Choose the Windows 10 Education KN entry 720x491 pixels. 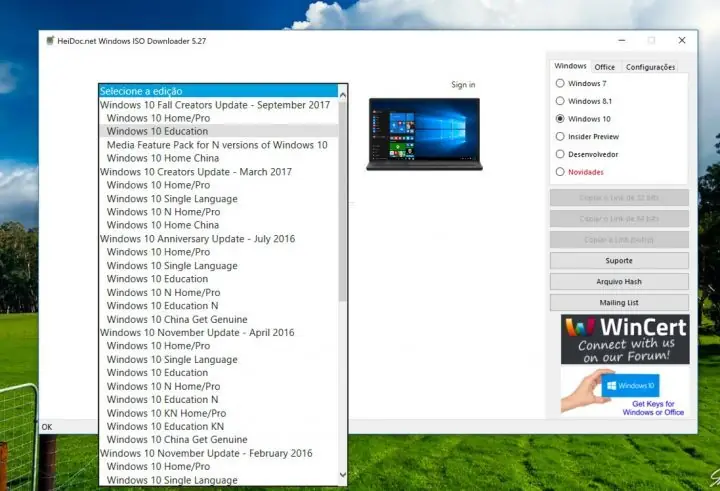219,426
